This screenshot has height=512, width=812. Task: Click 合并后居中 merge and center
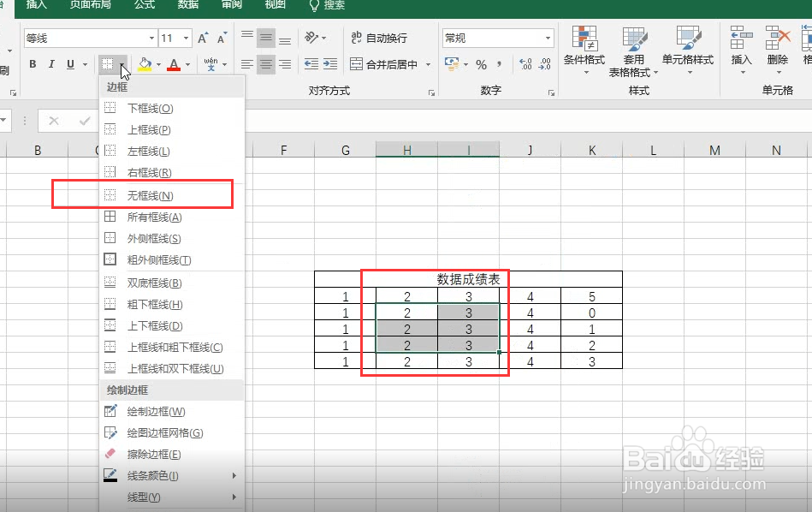point(384,64)
